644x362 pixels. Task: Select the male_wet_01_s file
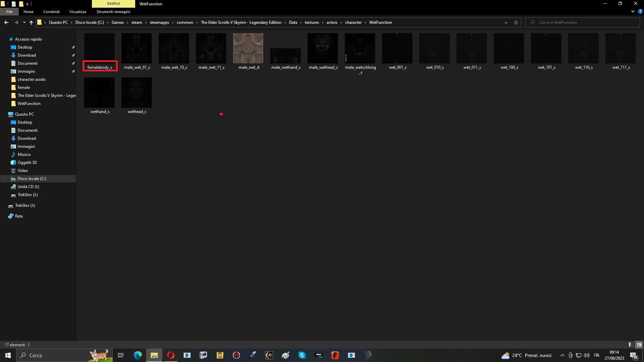(x=137, y=52)
